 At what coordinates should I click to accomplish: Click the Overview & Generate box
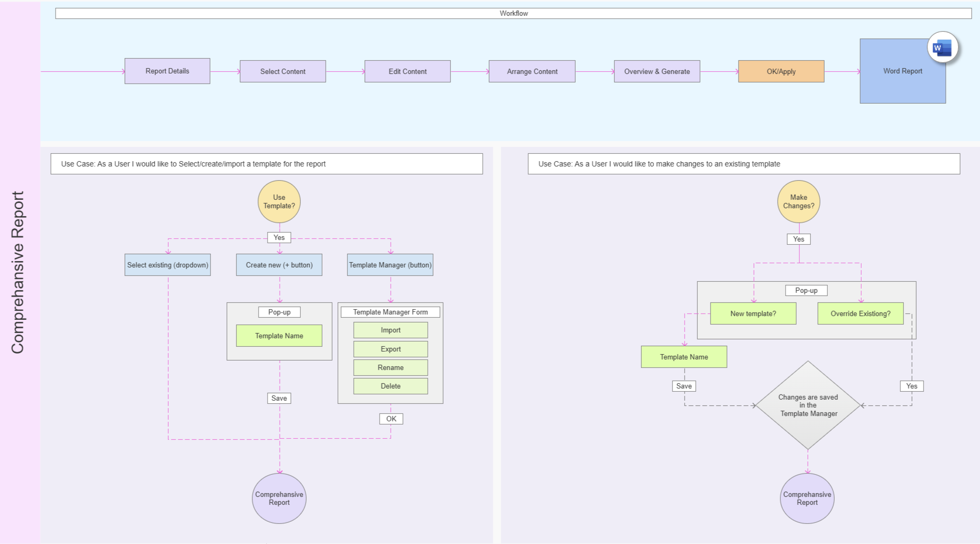point(657,71)
